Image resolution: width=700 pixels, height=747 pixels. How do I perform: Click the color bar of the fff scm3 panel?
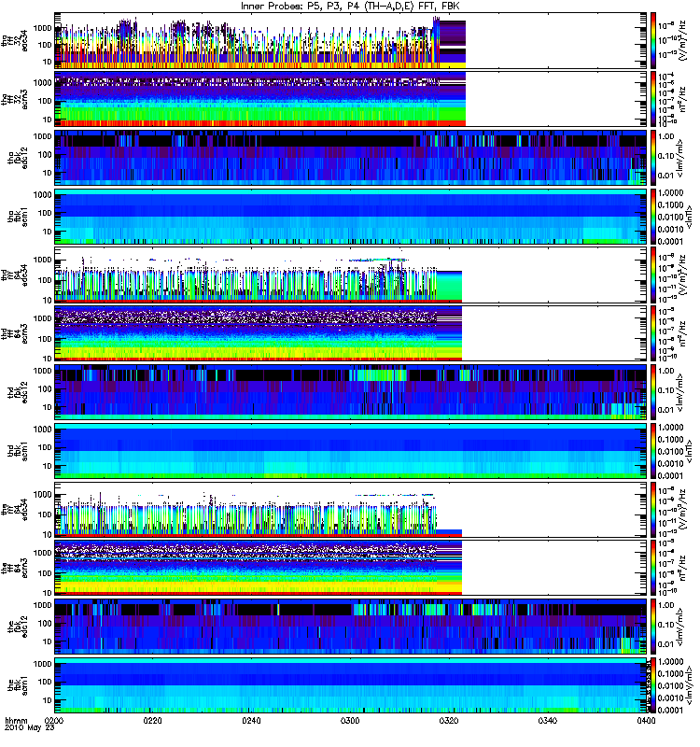(x=653, y=568)
